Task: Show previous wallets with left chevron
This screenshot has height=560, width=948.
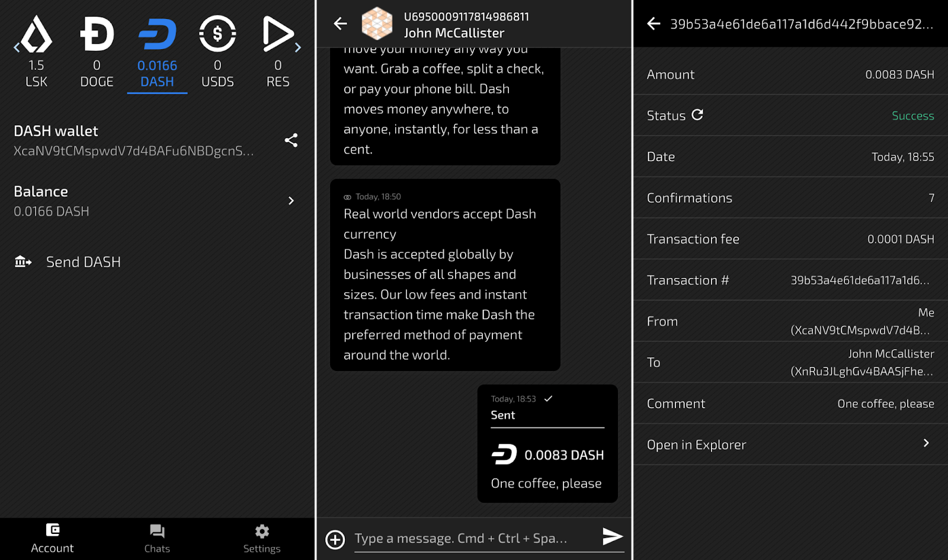Action: (17, 47)
